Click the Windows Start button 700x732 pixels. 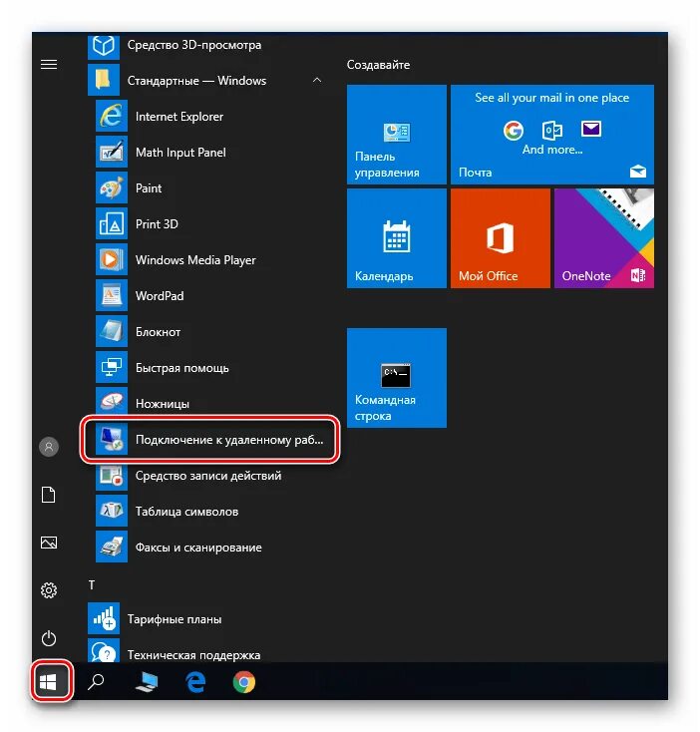49,682
